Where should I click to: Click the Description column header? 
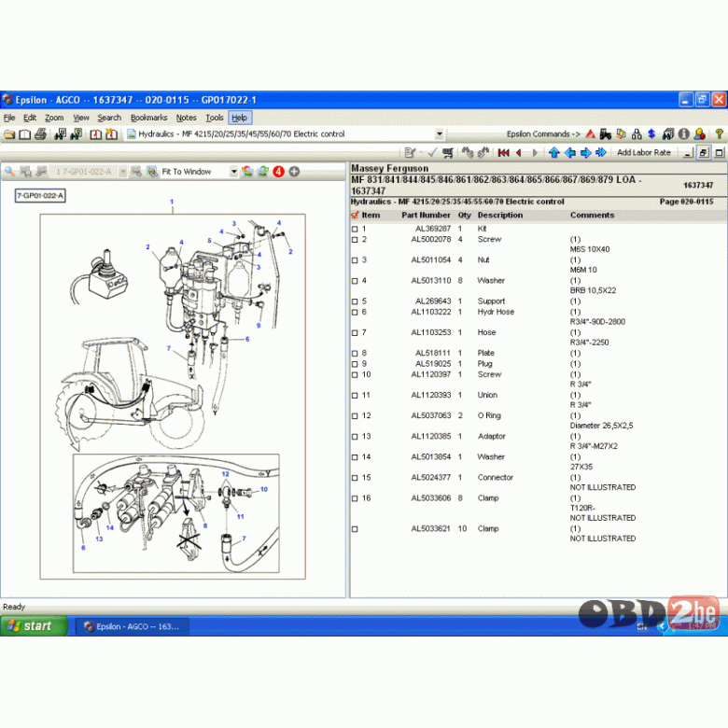click(x=500, y=215)
